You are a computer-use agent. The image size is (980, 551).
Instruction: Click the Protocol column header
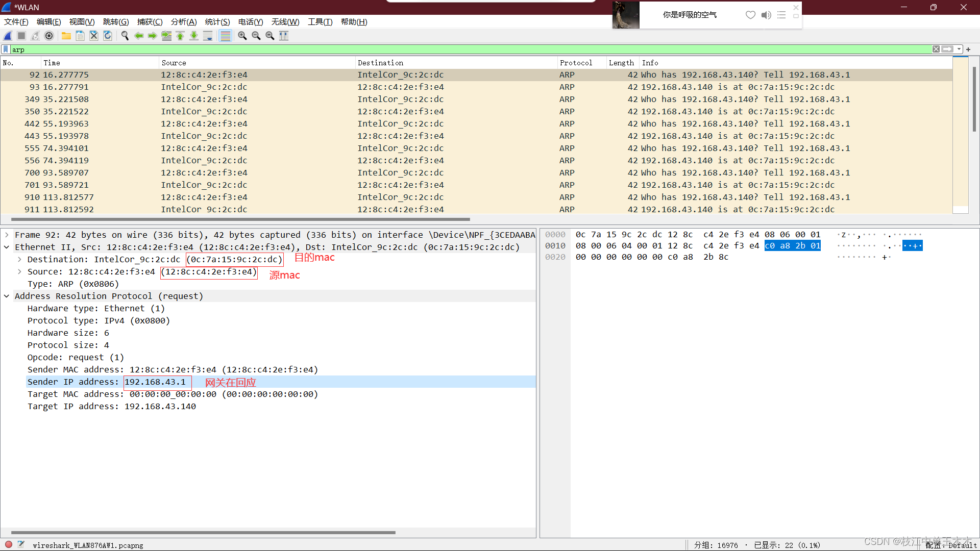(576, 63)
